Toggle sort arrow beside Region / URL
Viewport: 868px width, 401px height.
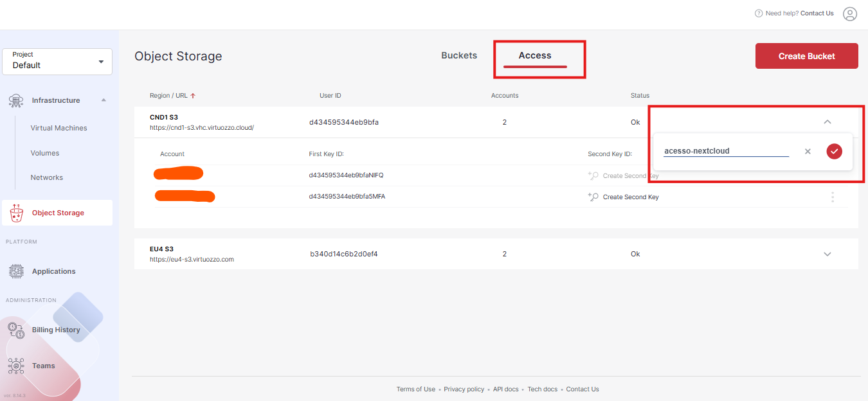pos(193,96)
